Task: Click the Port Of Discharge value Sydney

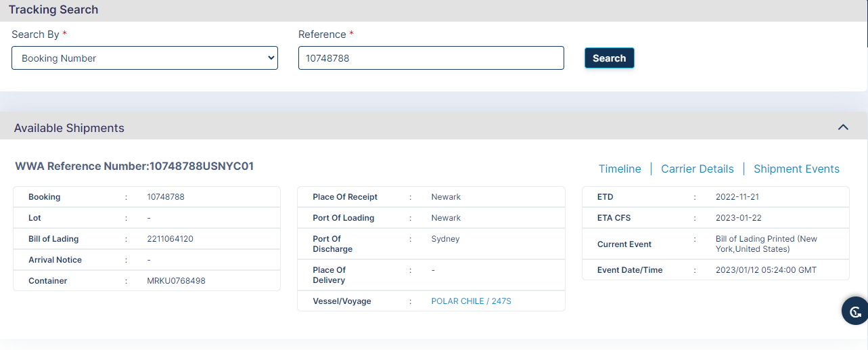Action: 445,239
